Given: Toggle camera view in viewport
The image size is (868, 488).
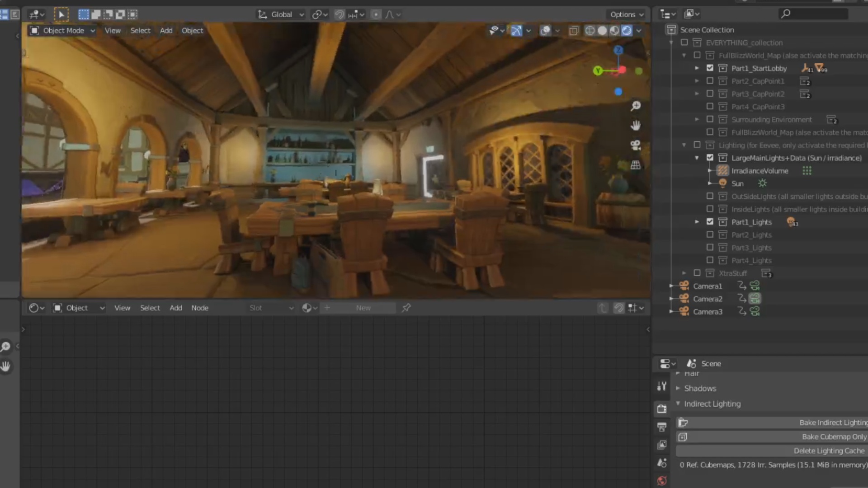Looking at the screenshot, I should tap(636, 145).
